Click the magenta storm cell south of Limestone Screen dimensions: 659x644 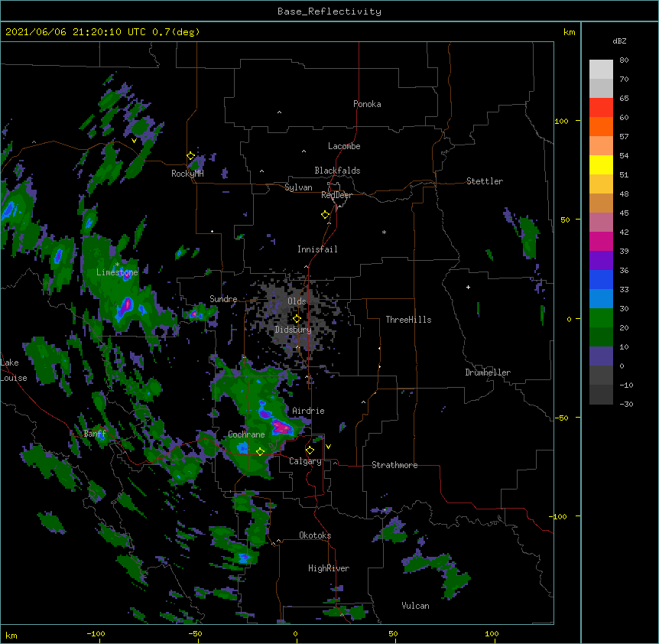tap(125, 305)
